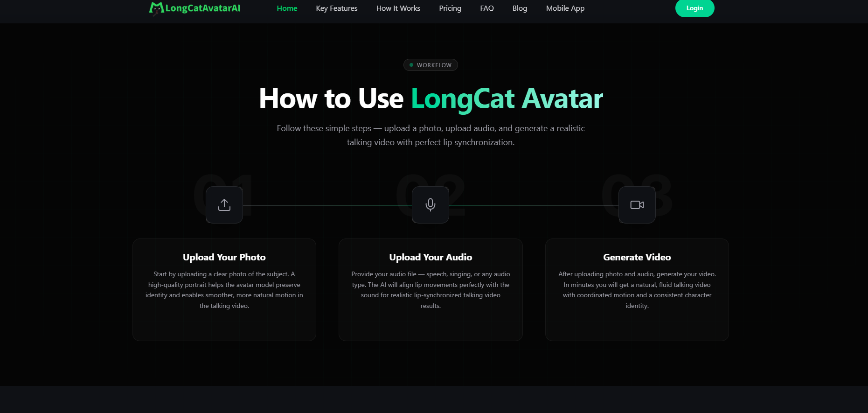Open the Home navigation link
This screenshot has height=413, width=868.
287,8
